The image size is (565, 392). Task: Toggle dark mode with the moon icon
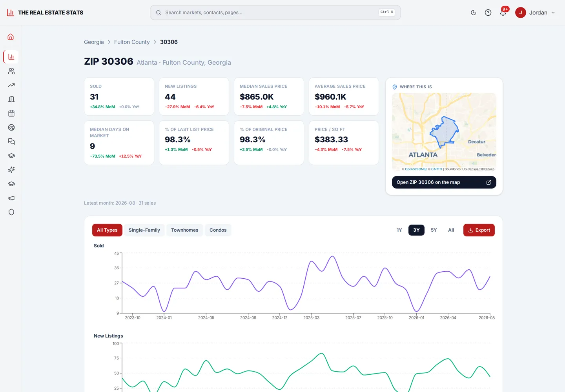[474, 13]
